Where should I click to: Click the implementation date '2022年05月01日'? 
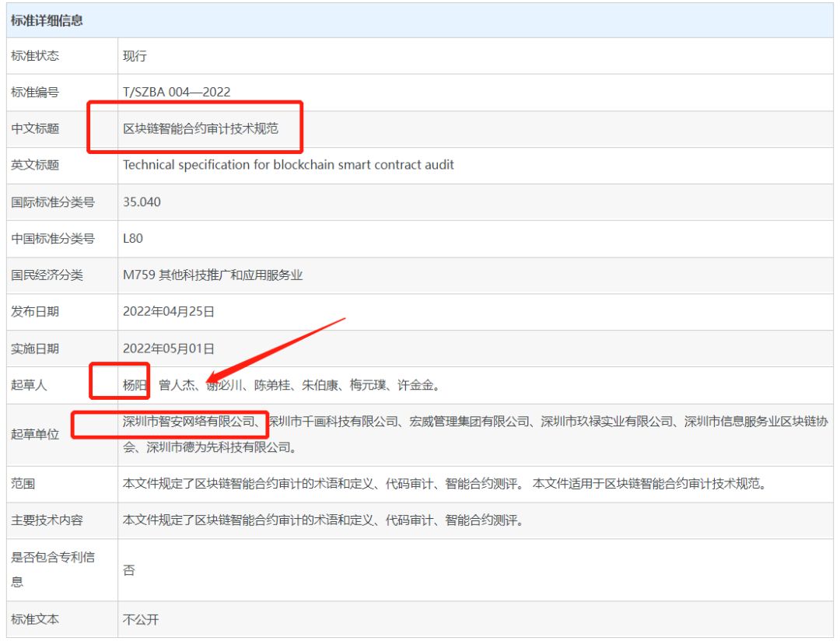[x=168, y=349]
